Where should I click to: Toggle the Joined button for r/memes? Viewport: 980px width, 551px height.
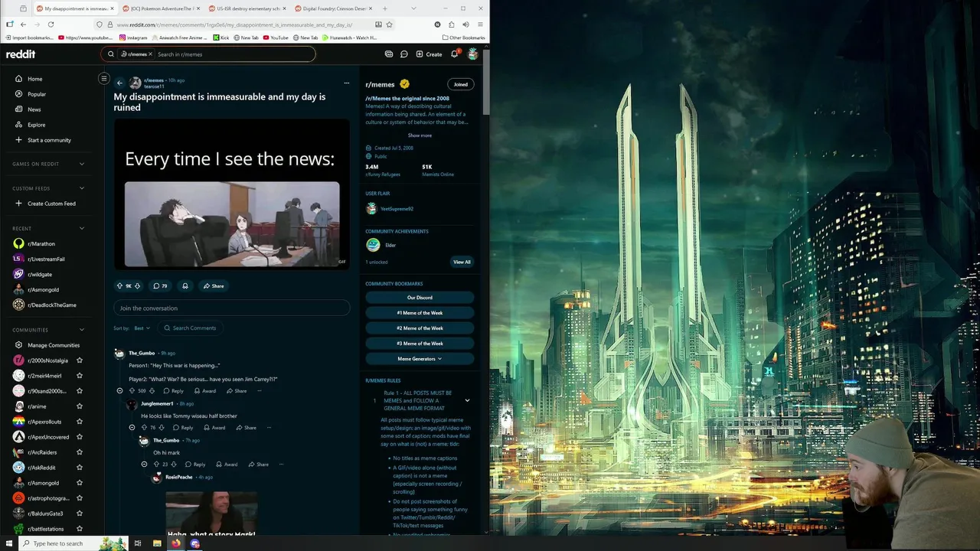tap(461, 84)
